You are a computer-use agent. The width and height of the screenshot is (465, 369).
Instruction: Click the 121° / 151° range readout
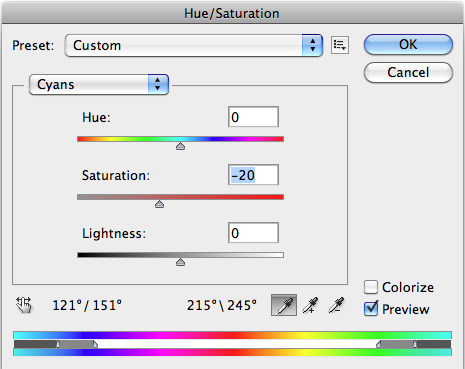click(x=87, y=305)
